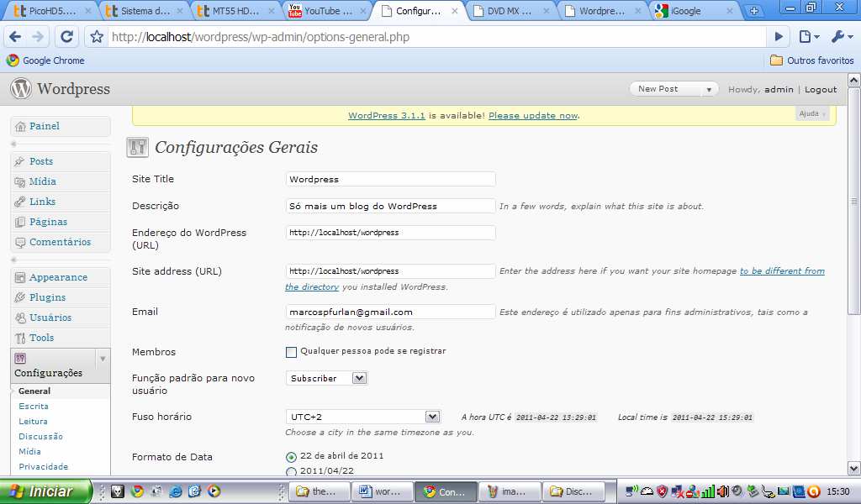Click the Go arrow beside the address bar
This screenshot has width=861, height=504.
point(779,37)
